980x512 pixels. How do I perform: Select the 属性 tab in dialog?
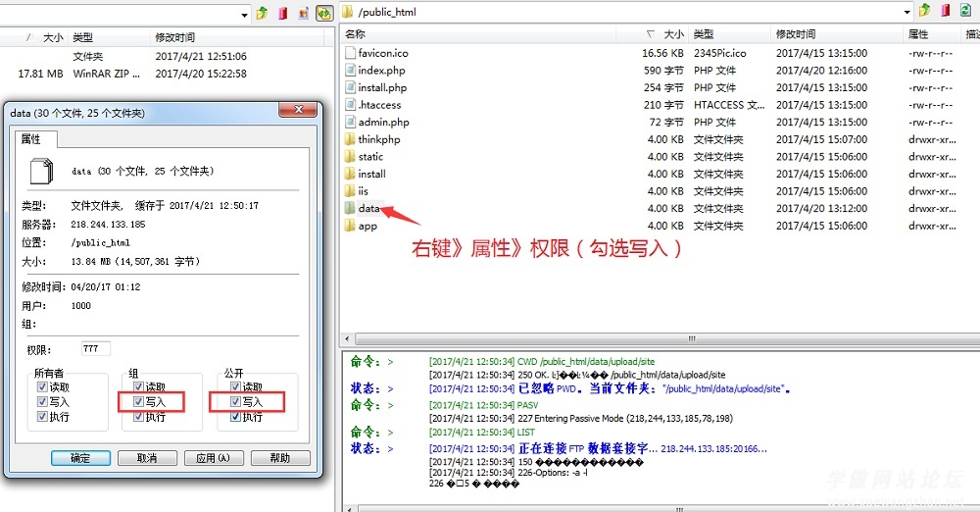tap(31, 139)
